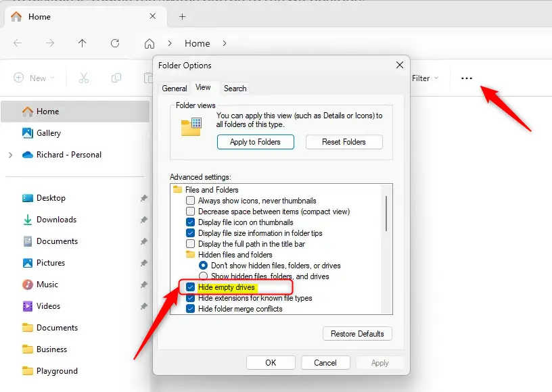
Task: Open the New dropdown menu
Action: click(31, 78)
